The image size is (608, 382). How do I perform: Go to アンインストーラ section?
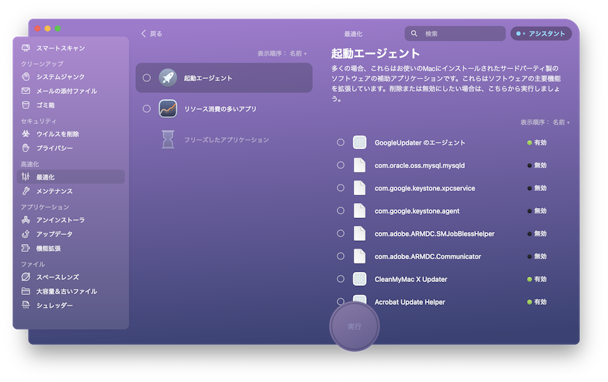[60, 220]
